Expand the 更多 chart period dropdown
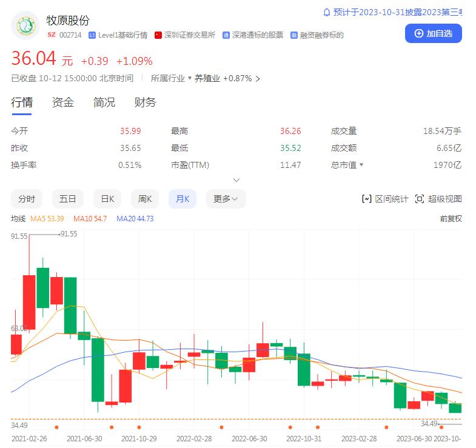 point(226,199)
